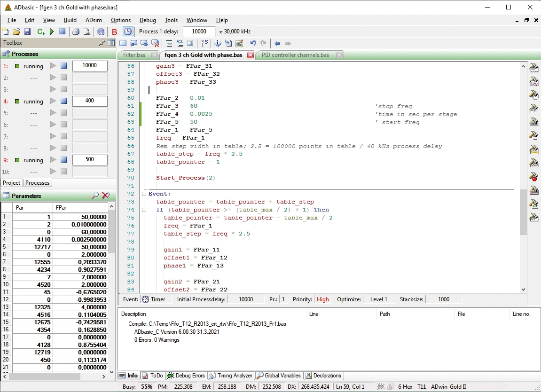
Task: Pin the Toolbox panel with pushpin icon
Action: 102,43
